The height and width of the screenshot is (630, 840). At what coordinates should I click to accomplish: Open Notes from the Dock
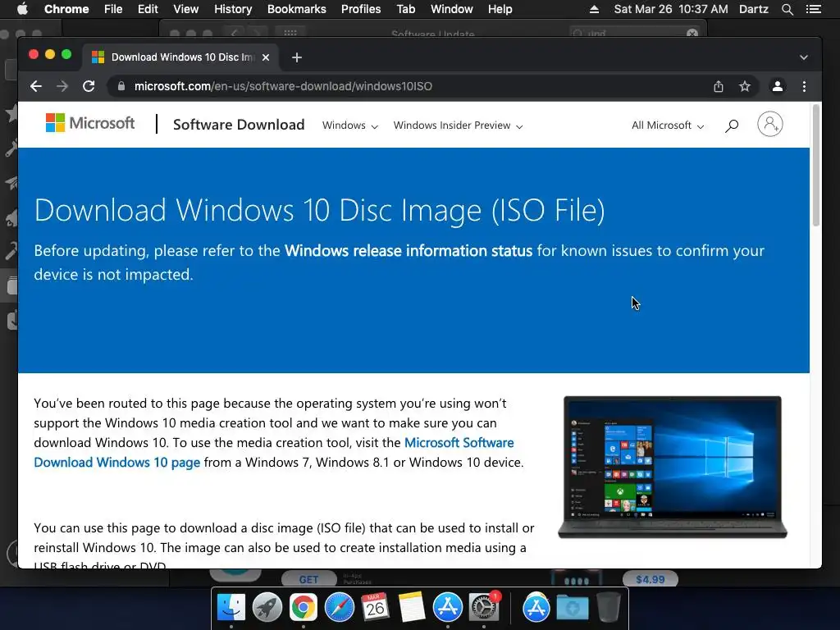[x=412, y=607]
